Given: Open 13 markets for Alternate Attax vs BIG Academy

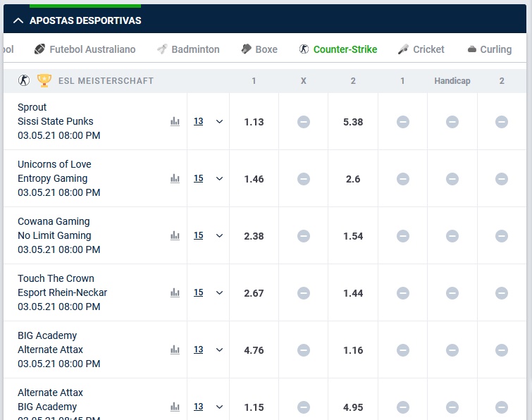Looking at the screenshot, I should 199,407.
